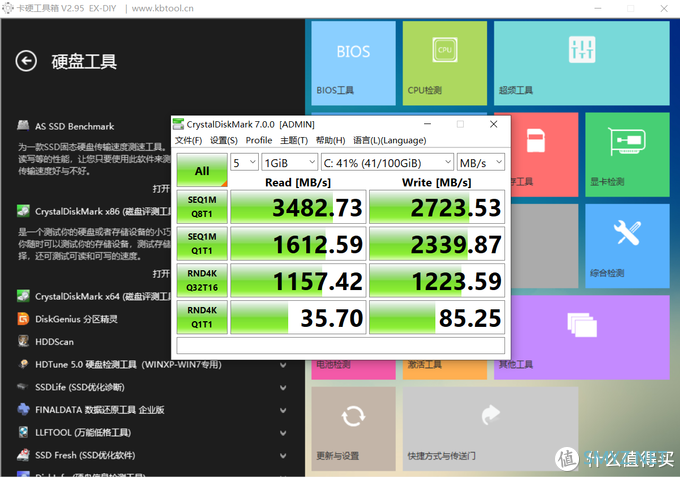This screenshot has width=680, height=477.
Task: Open the CPU检测 tile
Action: point(445,63)
